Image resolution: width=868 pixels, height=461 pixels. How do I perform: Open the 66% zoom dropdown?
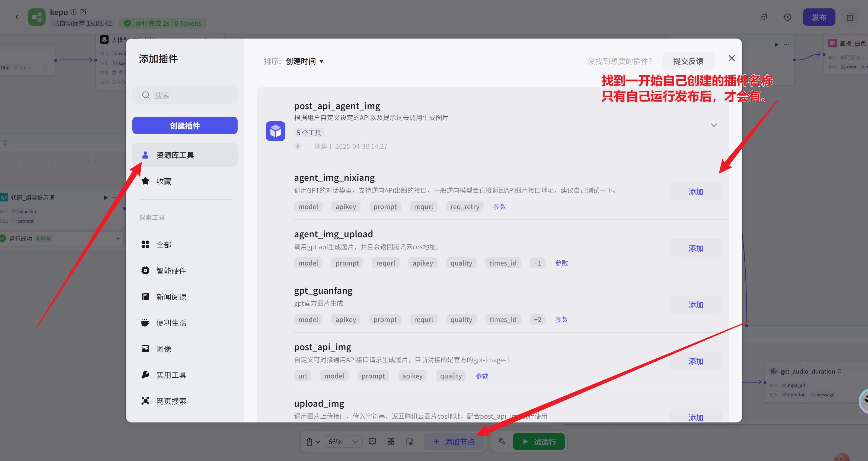click(343, 441)
